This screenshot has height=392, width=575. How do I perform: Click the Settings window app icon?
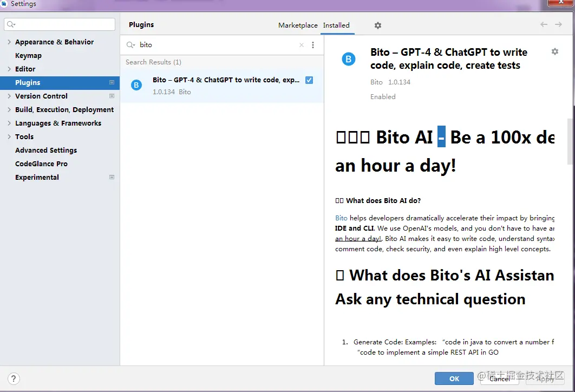point(4,4)
